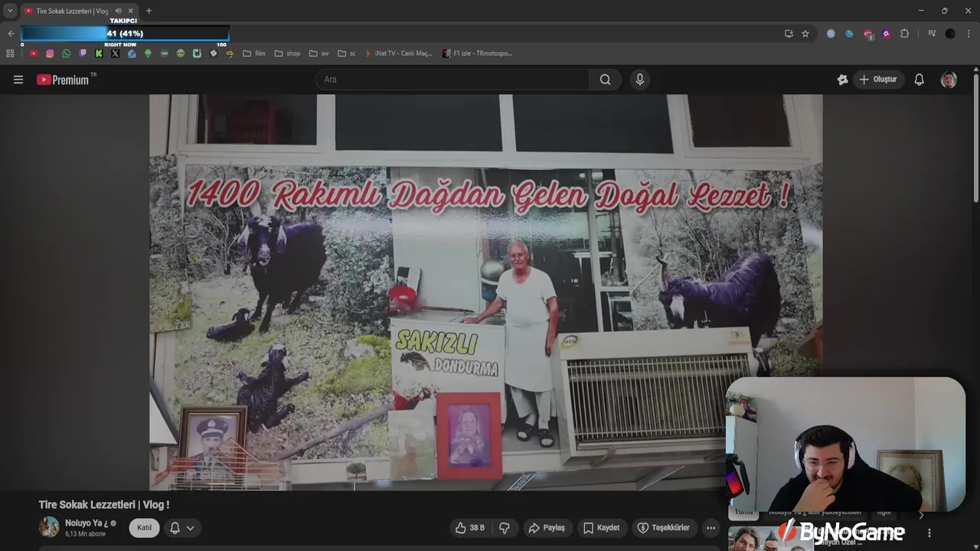Open the shop bookmarks folder

point(287,54)
